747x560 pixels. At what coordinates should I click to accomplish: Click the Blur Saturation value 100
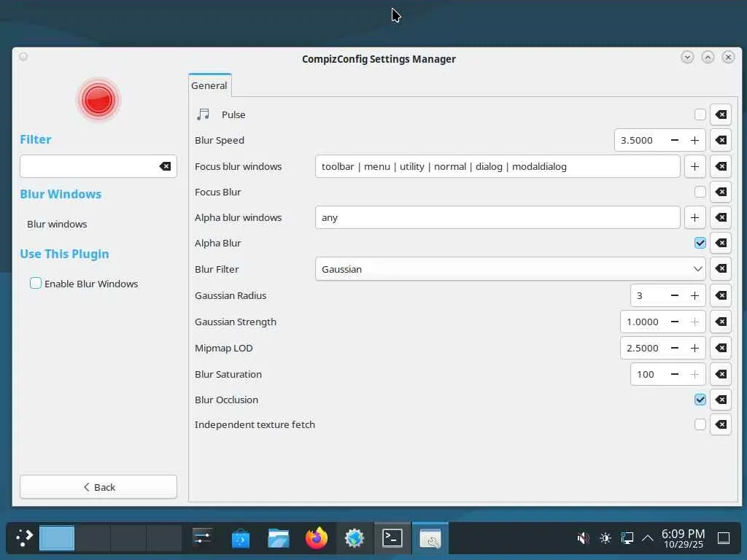646,374
